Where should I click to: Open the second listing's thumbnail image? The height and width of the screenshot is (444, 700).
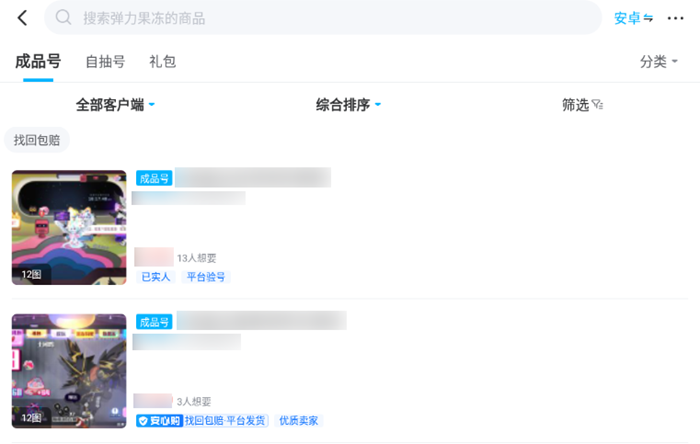tap(69, 370)
